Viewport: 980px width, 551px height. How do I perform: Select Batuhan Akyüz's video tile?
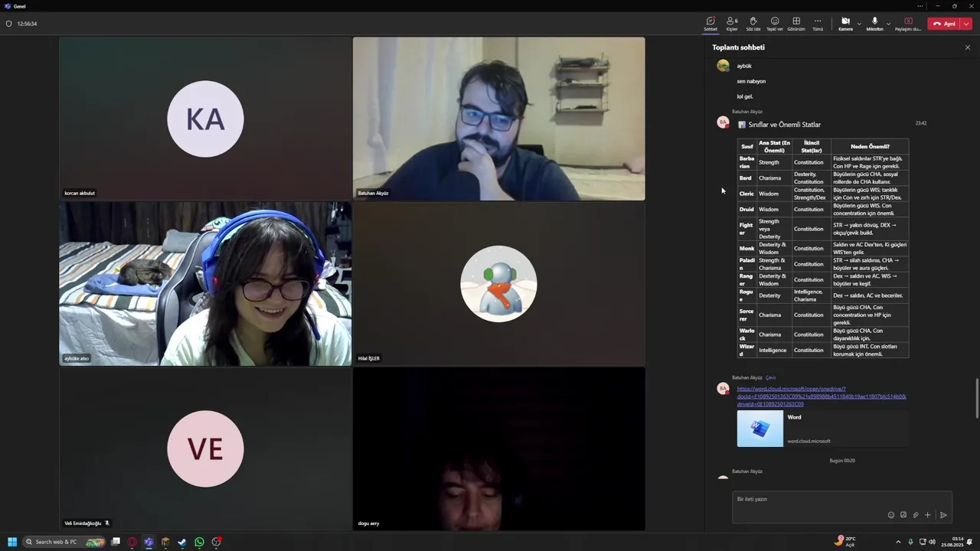[499, 119]
